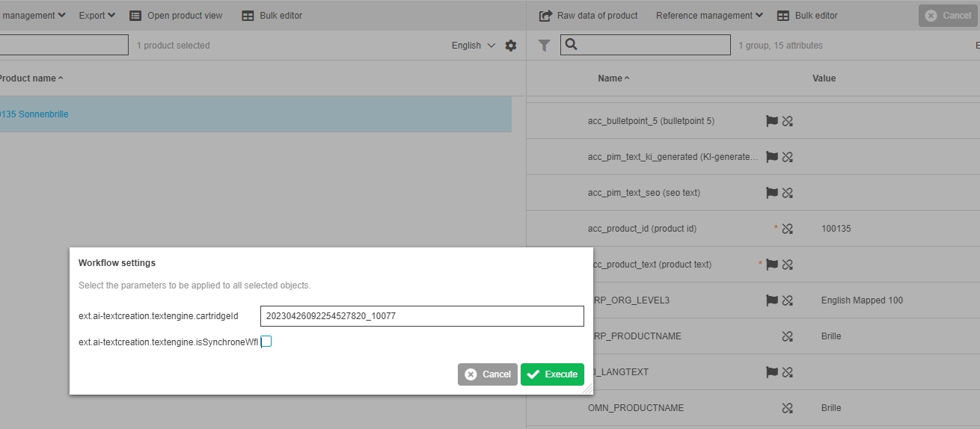Click the cartridgeId text field
This screenshot has height=429, width=980.
[422, 316]
